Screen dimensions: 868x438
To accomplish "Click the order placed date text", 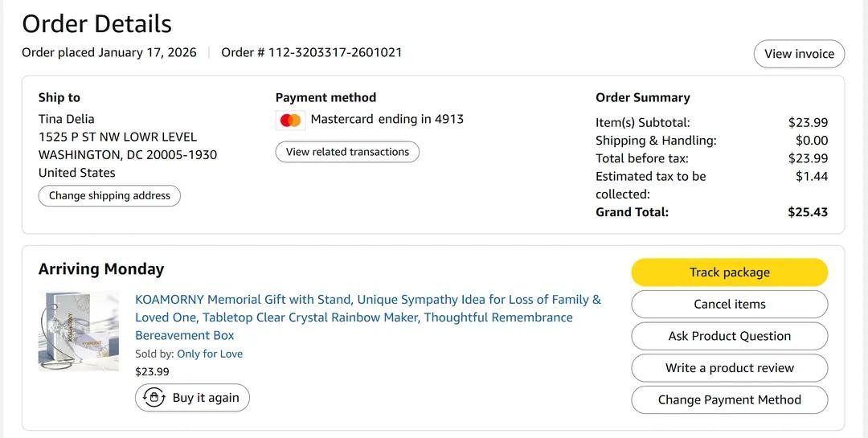I will click(109, 53).
